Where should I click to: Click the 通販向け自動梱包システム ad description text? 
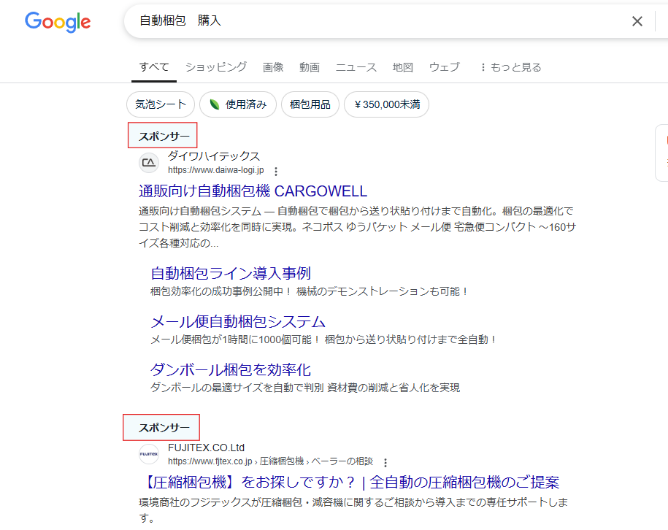[357, 227]
